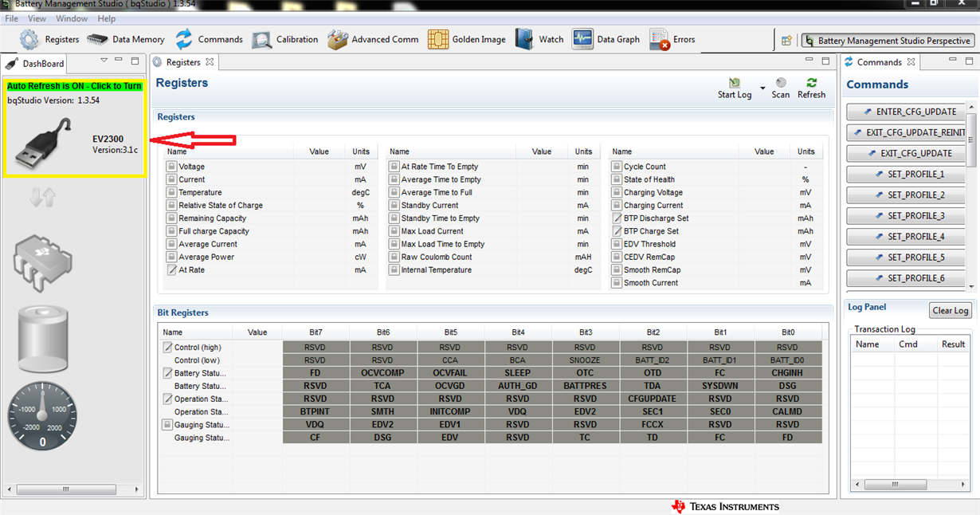Click the DashBoard horizontal scrollbar

(x=73, y=489)
